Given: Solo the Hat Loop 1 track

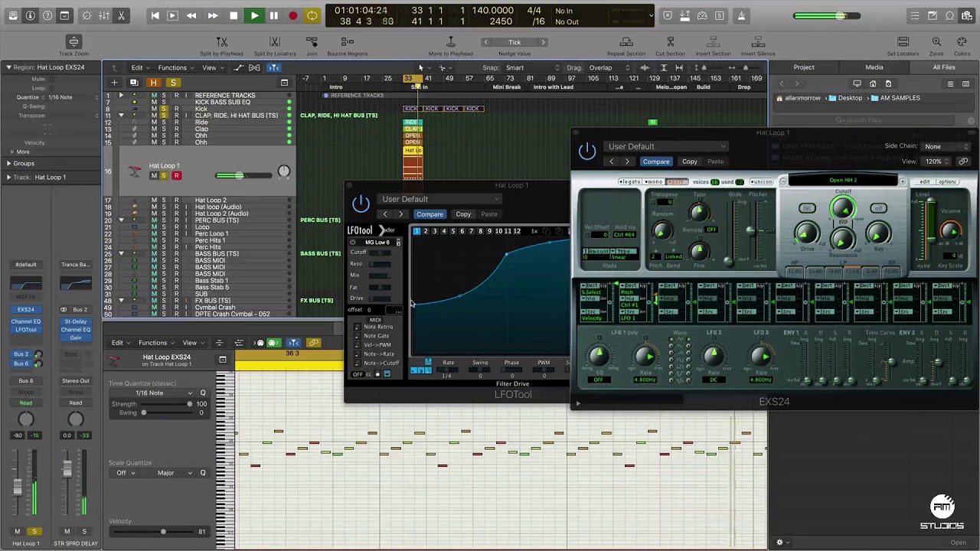Looking at the screenshot, I should pyautogui.click(x=163, y=176).
